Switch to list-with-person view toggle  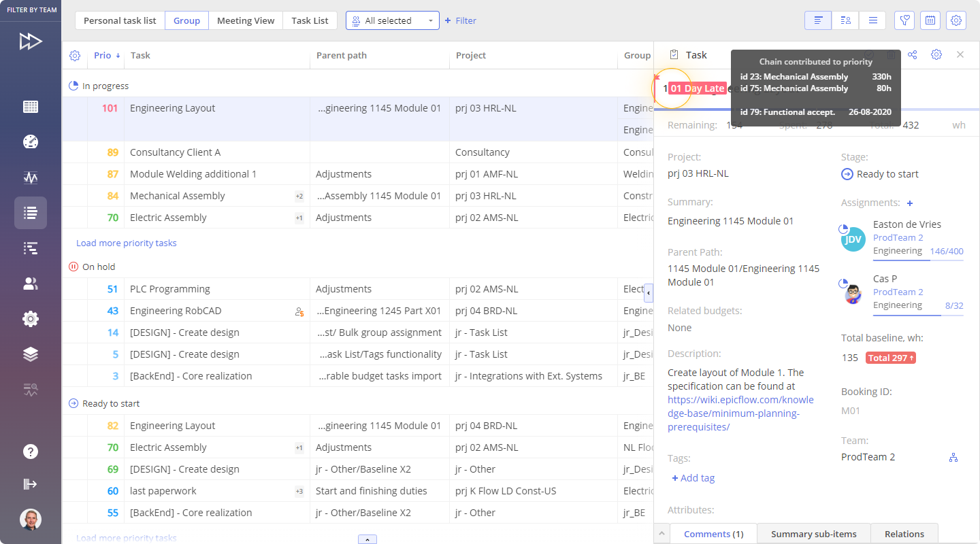pyautogui.click(x=845, y=20)
